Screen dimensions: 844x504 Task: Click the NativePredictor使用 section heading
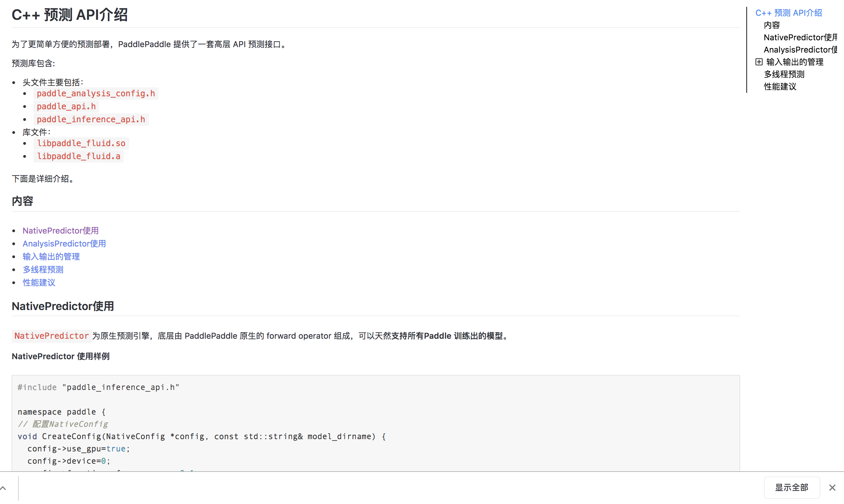coord(63,306)
